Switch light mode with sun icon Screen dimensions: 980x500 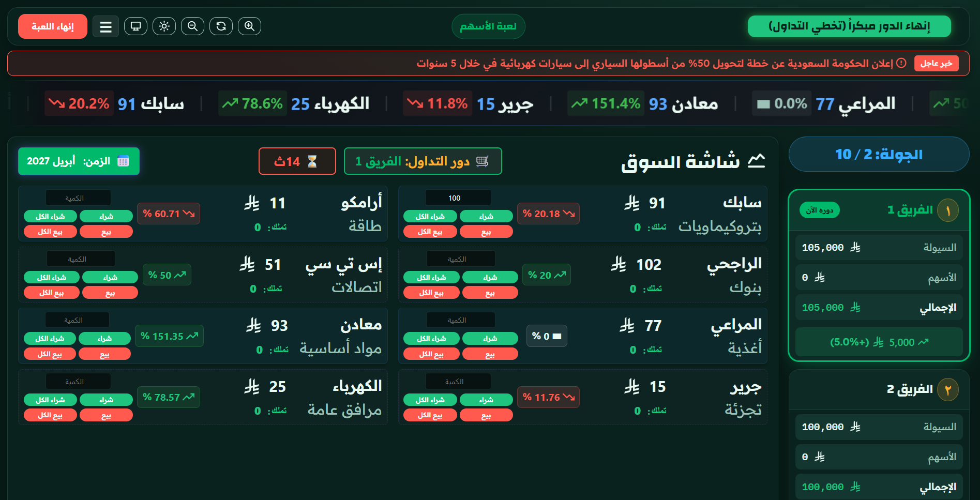tap(164, 26)
